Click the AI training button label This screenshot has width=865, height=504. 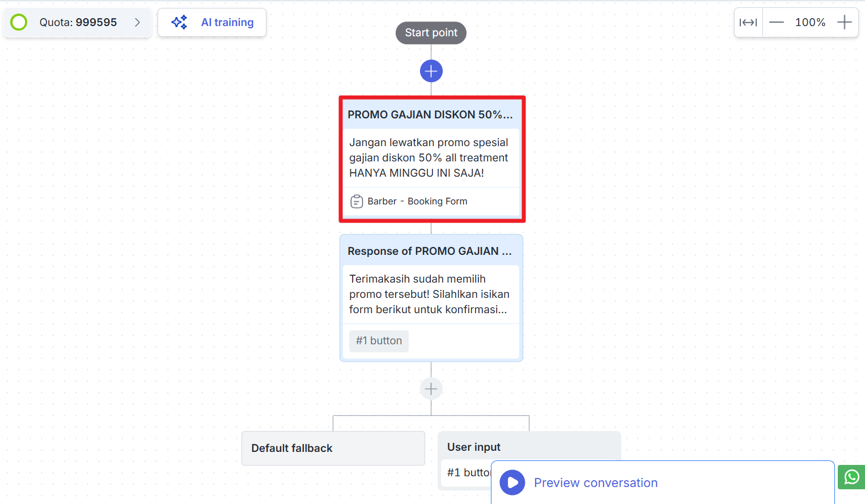click(x=227, y=23)
